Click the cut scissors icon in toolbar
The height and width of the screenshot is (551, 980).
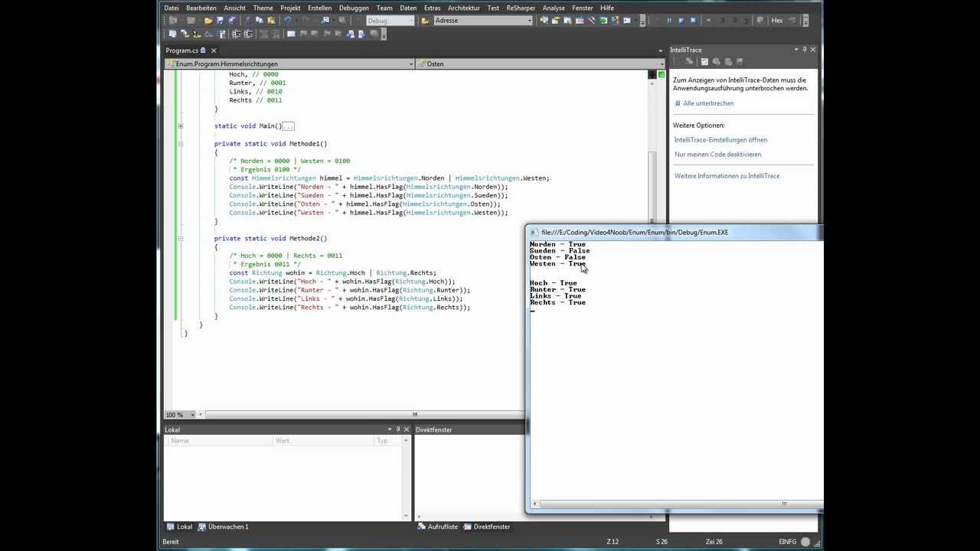247,21
